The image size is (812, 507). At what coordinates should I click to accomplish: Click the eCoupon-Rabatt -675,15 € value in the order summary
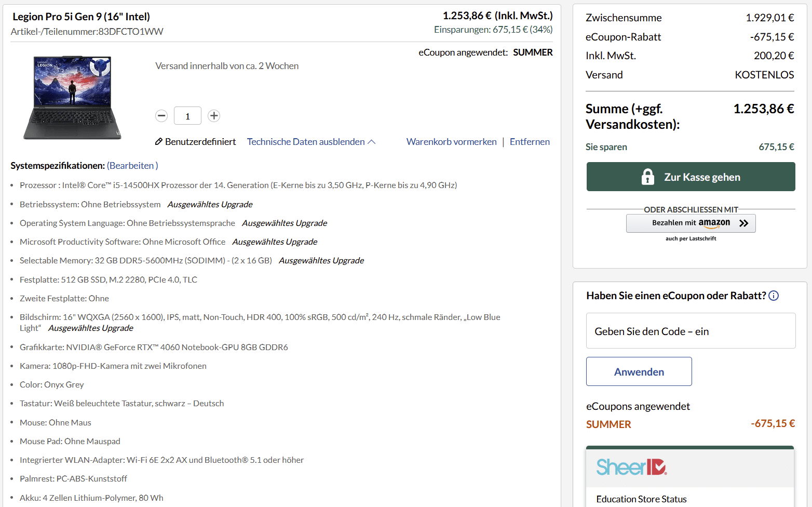tap(772, 37)
